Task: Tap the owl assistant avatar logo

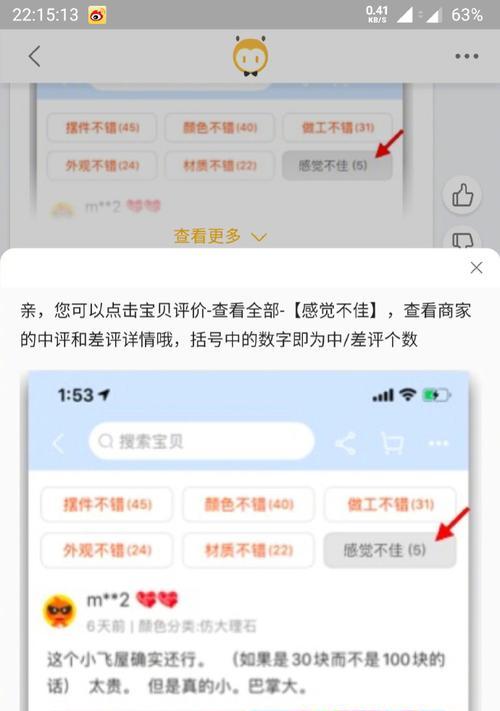Action: click(250, 56)
